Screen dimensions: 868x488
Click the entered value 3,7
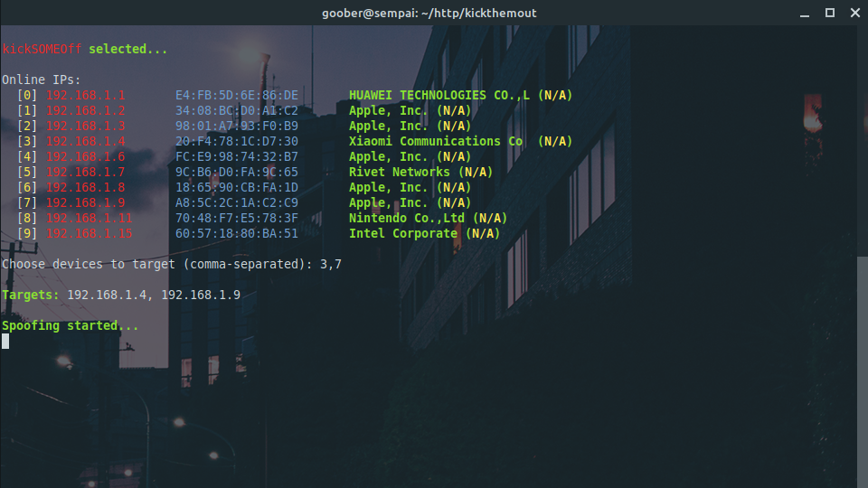[331, 265]
